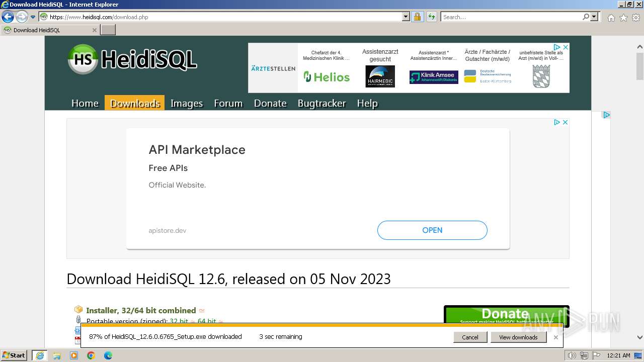Click the page scrollbar up arrow
Screen dimensions: 644x362
(x=640, y=47)
